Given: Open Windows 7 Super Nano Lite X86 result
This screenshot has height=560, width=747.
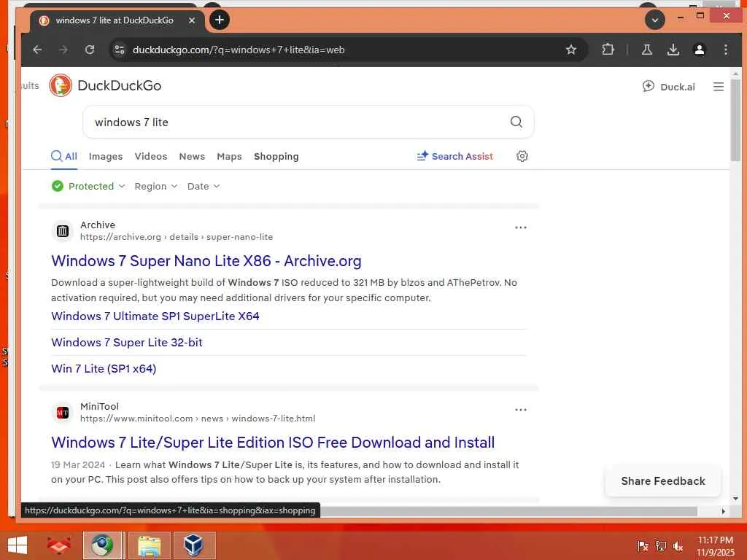Looking at the screenshot, I should coord(206,261).
